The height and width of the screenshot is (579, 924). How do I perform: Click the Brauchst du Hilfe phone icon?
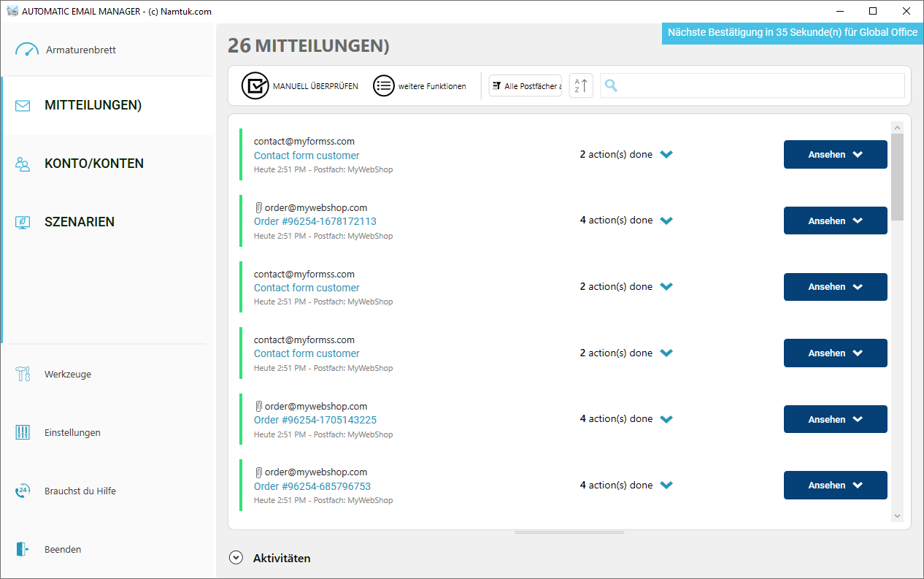[23, 491]
